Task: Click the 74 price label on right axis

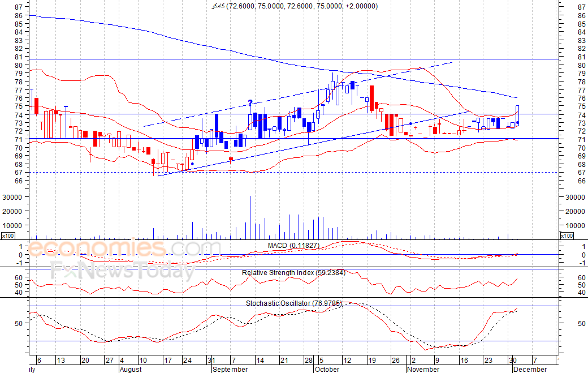Action: pos(582,115)
